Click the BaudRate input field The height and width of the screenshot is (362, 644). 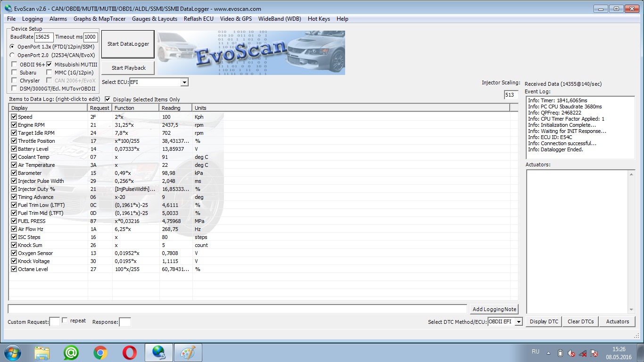pyautogui.click(x=44, y=37)
